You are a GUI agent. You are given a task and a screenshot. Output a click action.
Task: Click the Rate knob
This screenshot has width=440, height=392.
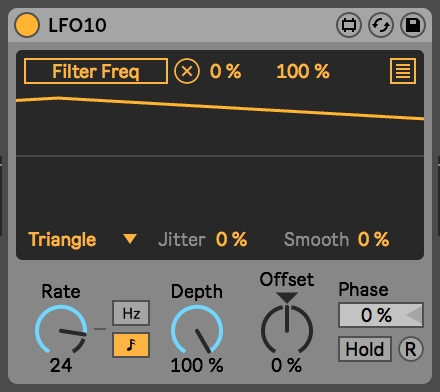(61, 331)
